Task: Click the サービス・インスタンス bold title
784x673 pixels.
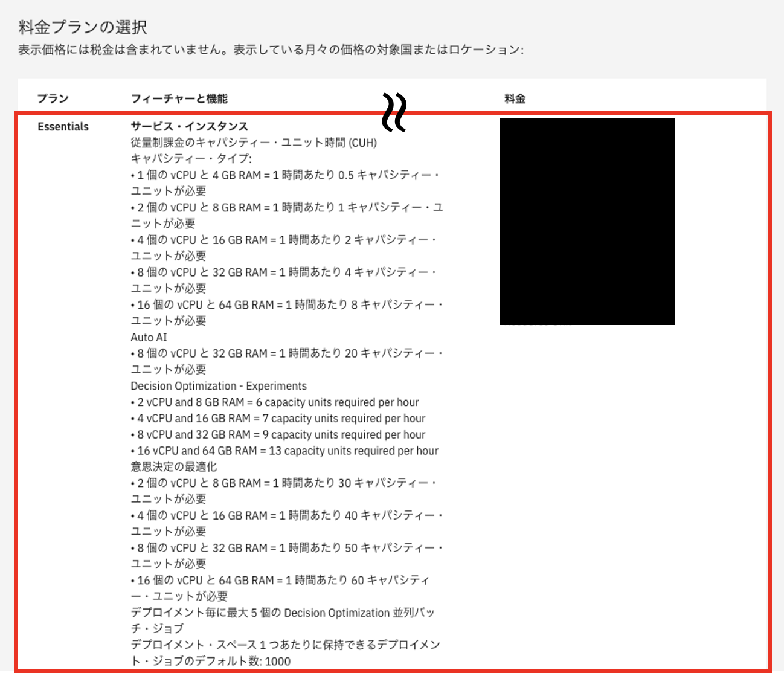Action: (x=190, y=126)
